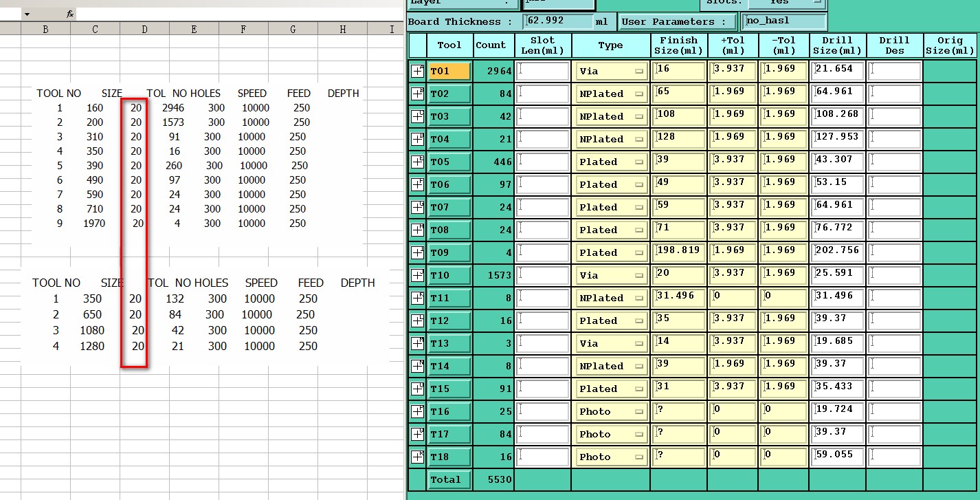Click the plus icon beside tool T17

[417, 434]
